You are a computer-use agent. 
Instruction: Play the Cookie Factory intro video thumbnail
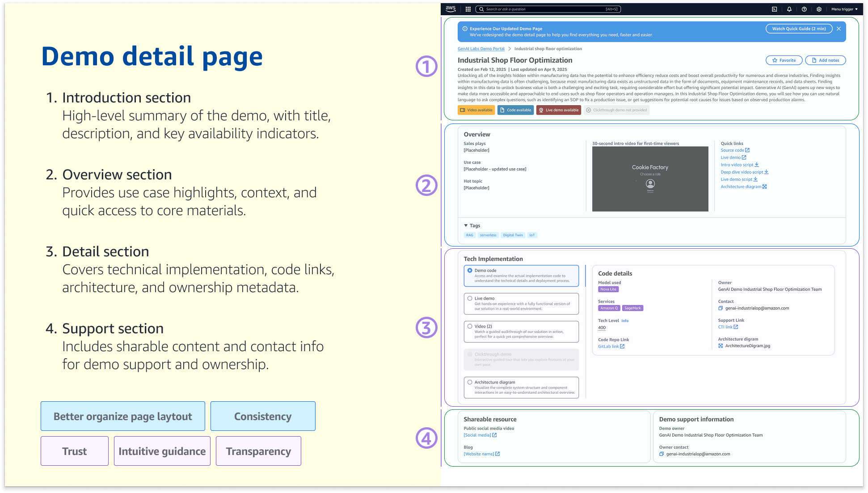point(650,179)
